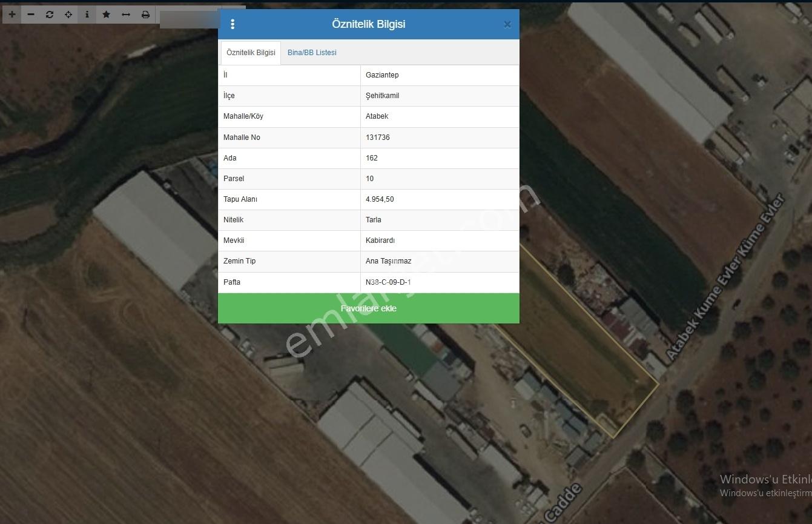Select the info query tool icon

click(x=87, y=15)
